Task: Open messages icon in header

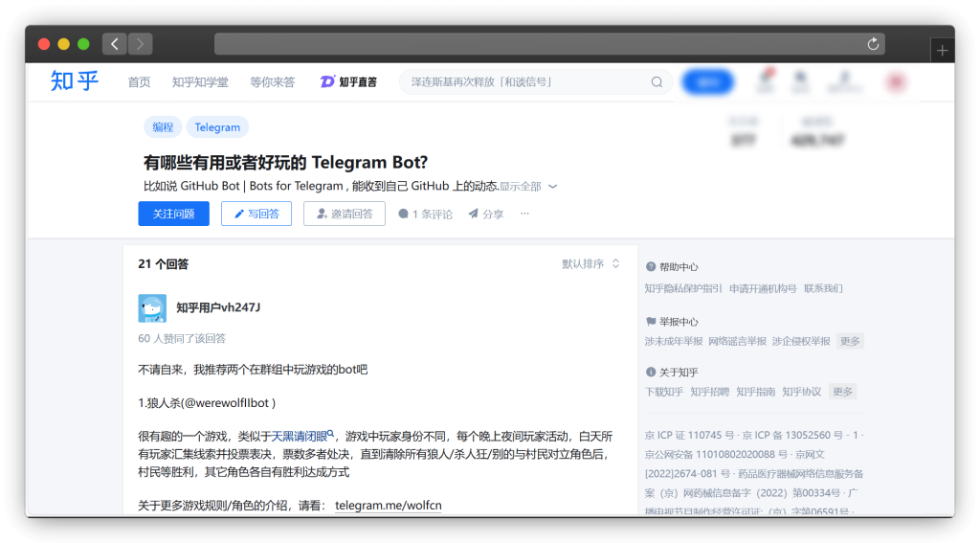Action: pyautogui.click(x=800, y=80)
